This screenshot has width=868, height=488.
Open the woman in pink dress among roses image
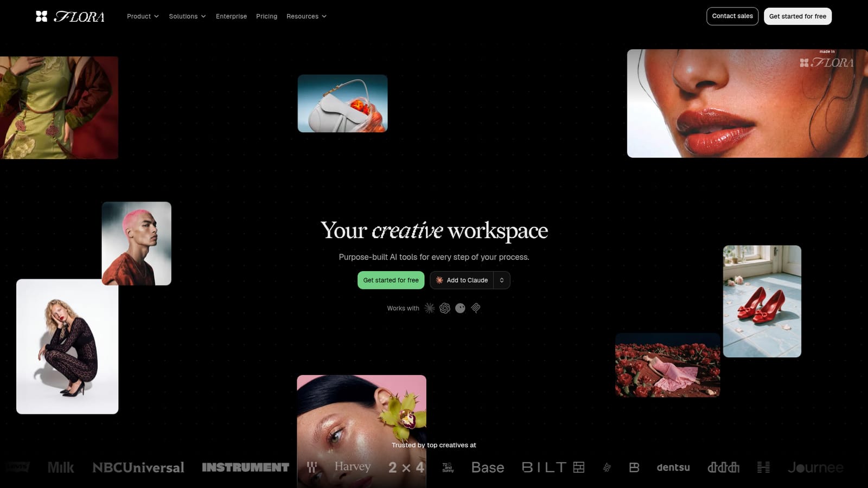tap(667, 365)
